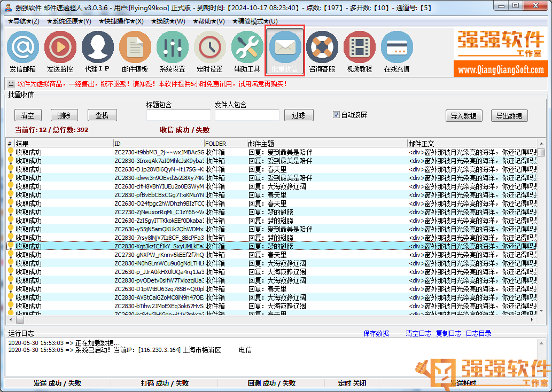Viewport: 552px width, 392px height.
Task: Click the log panel scroll-up arrow
Action: coord(541,343)
